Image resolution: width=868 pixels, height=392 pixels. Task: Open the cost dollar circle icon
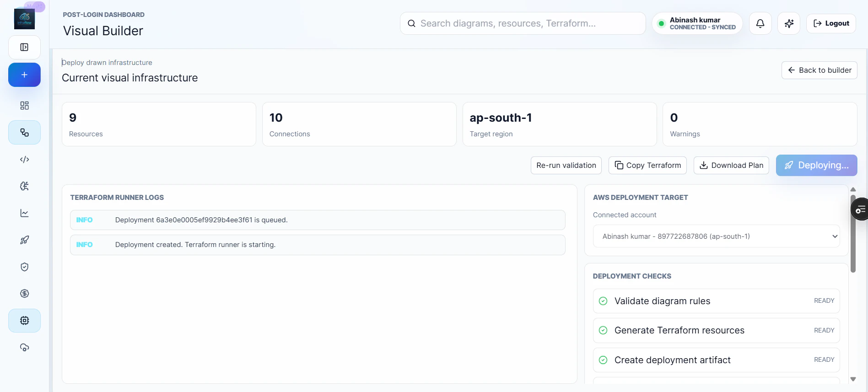coord(24,294)
